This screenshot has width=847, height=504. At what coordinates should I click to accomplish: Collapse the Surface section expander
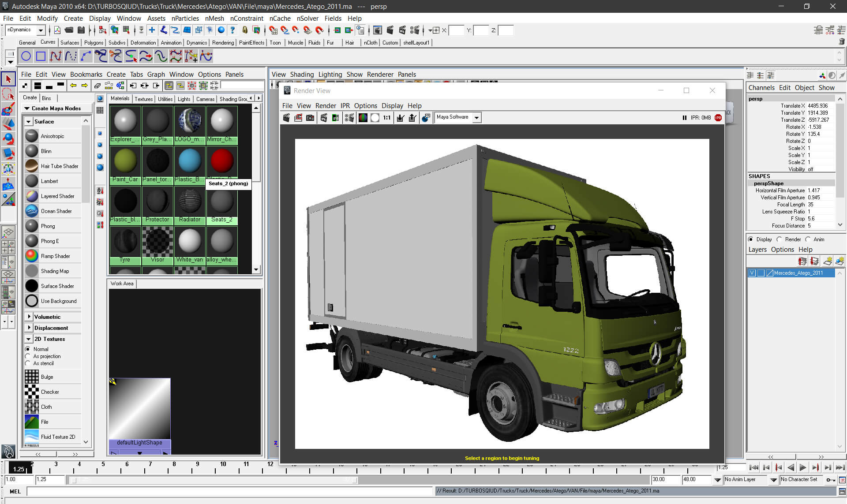point(29,122)
